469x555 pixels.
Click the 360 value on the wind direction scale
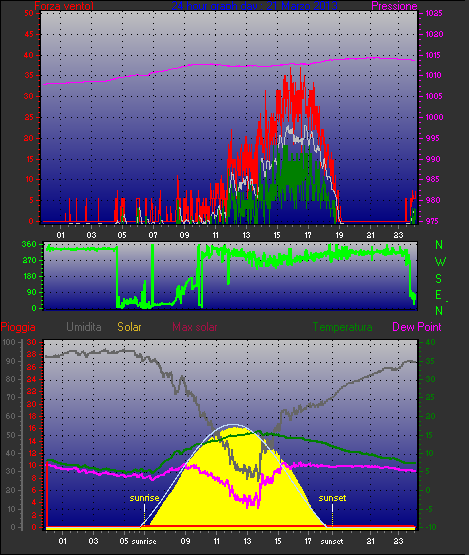(x=29, y=244)
